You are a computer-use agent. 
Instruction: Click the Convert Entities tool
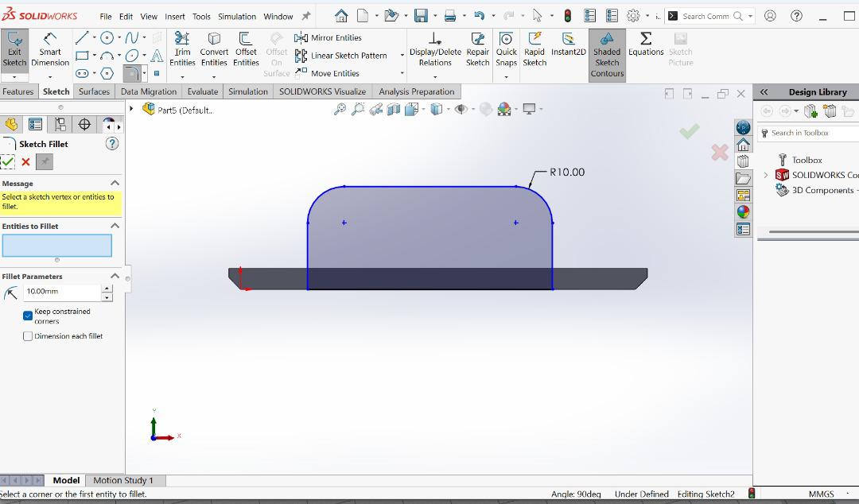214,49
